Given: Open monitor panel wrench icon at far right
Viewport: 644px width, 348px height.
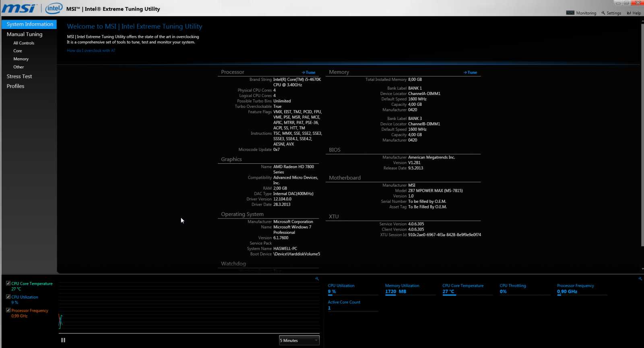Looking at the screenshot, I should coord(640,278).
